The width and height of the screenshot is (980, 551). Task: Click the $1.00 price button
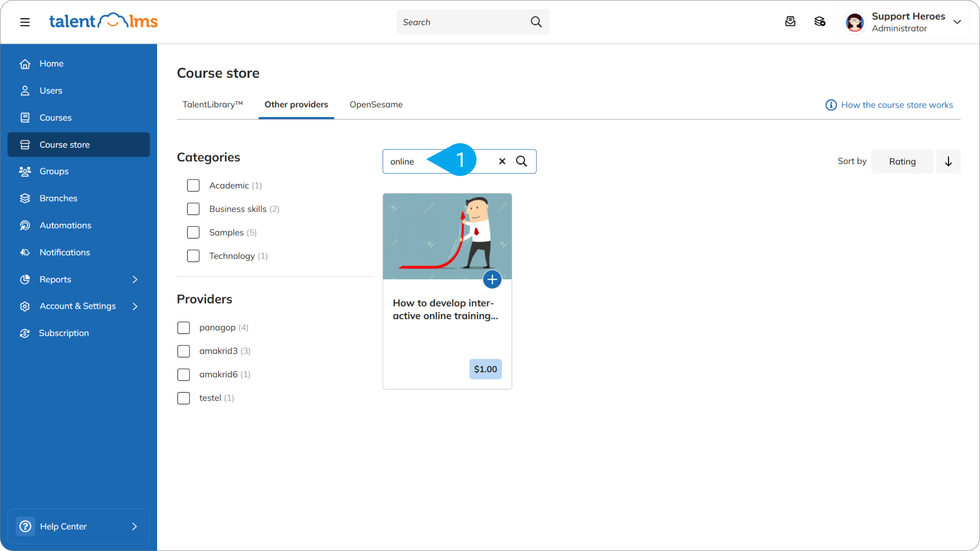[485, 369]
